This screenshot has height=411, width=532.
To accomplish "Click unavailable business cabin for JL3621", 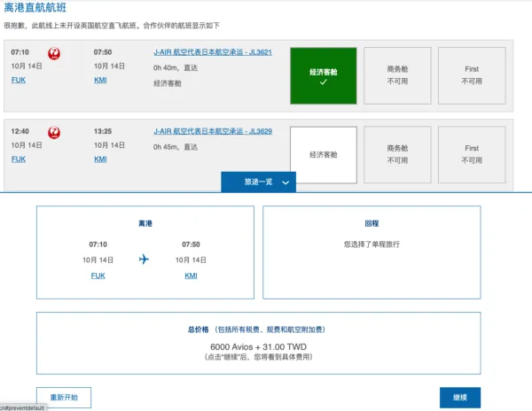I will [x=397, y=75].
